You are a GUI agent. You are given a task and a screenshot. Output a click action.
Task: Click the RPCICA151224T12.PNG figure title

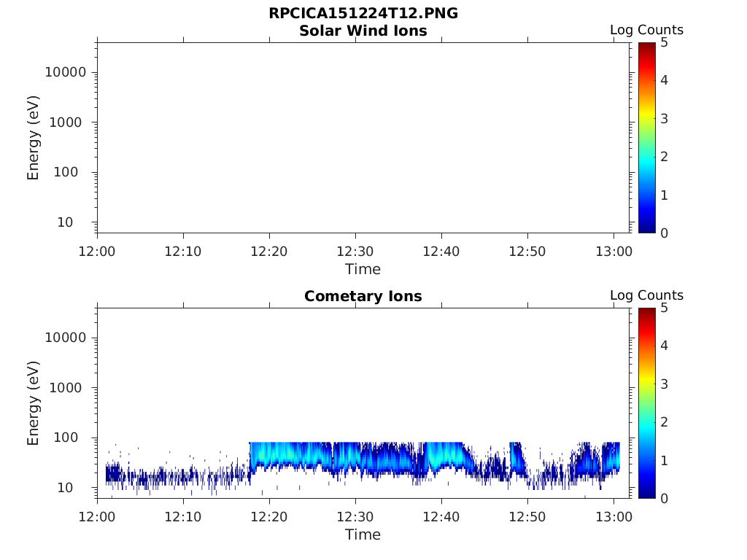(x=363, y=13)
